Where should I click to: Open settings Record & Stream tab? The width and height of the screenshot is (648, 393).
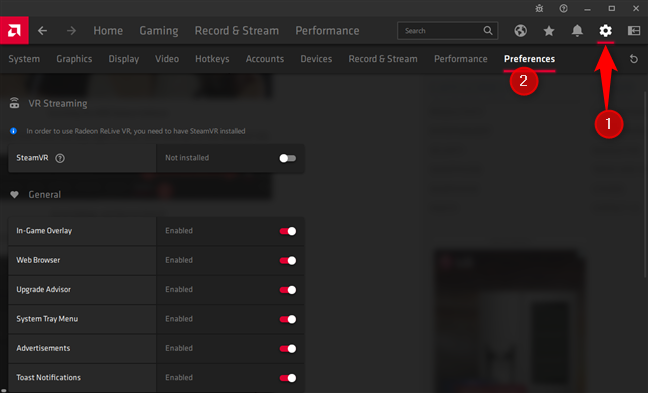pyautogui.click(x=383, y=59)
